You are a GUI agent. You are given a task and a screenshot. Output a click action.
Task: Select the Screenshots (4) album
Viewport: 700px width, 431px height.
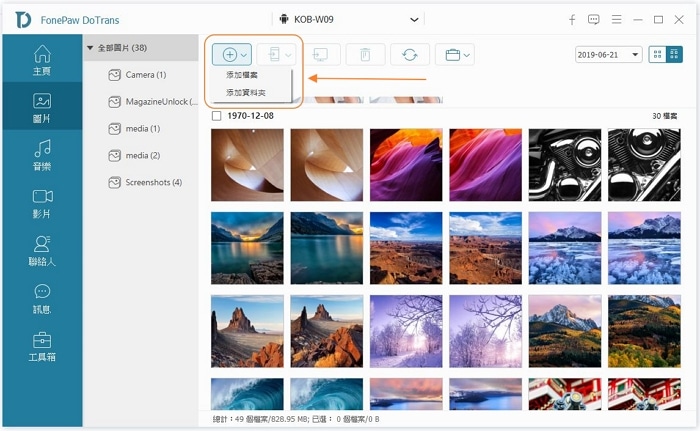click(x=141, y=182)
